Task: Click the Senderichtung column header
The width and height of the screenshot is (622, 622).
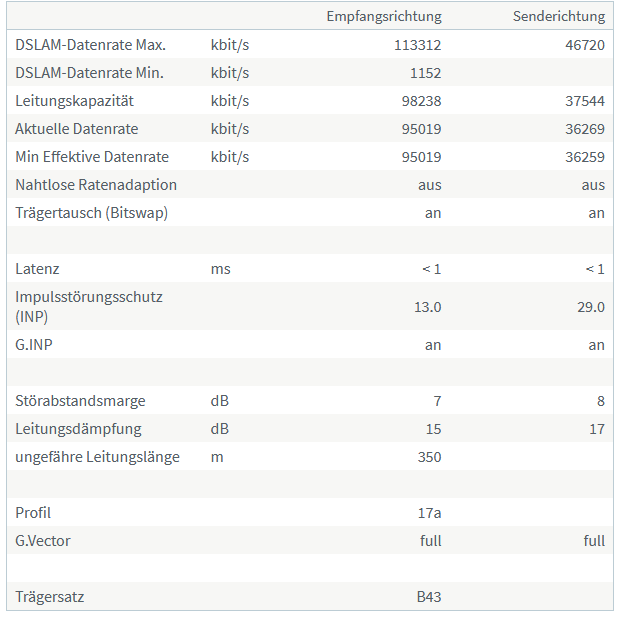Action: 559,16
